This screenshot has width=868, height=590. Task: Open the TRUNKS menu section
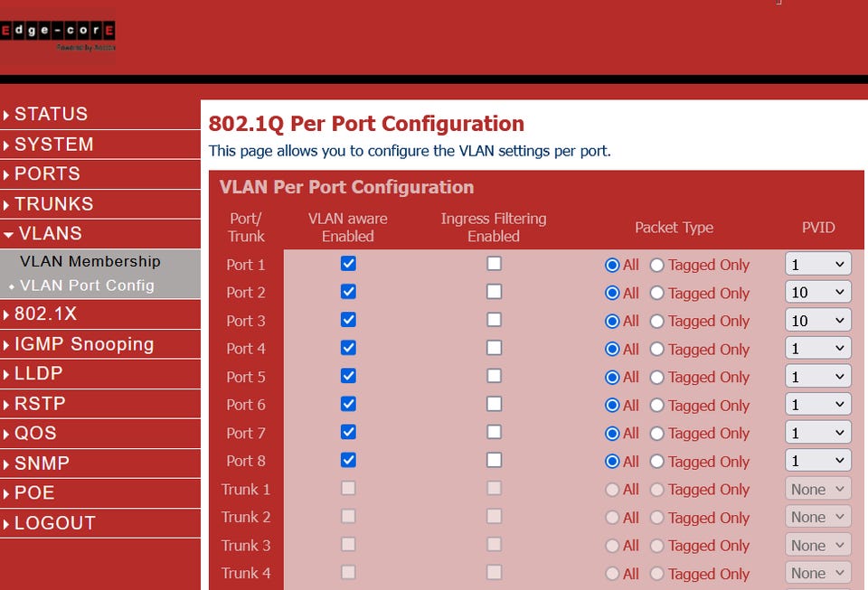click(53, 204)
